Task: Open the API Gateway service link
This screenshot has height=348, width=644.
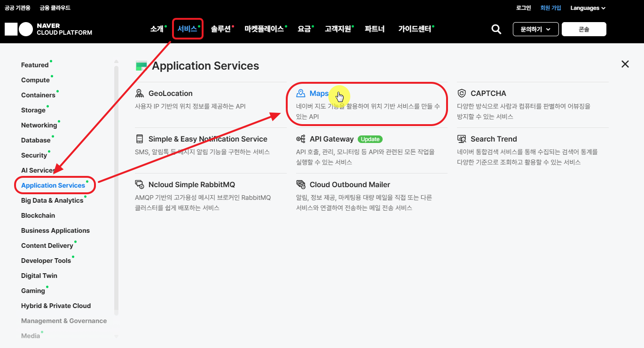Action: coord(331,139)
